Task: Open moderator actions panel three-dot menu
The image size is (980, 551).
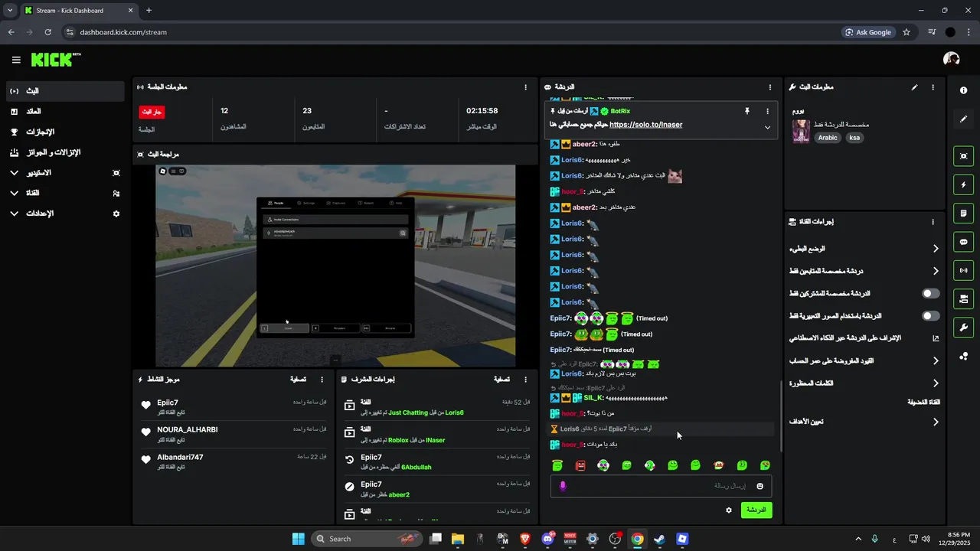Action: [x=525, y=380]
